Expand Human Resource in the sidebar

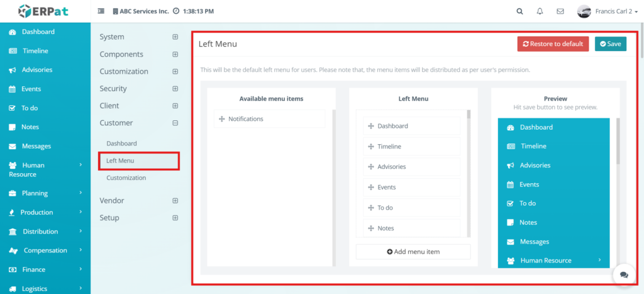45,169
